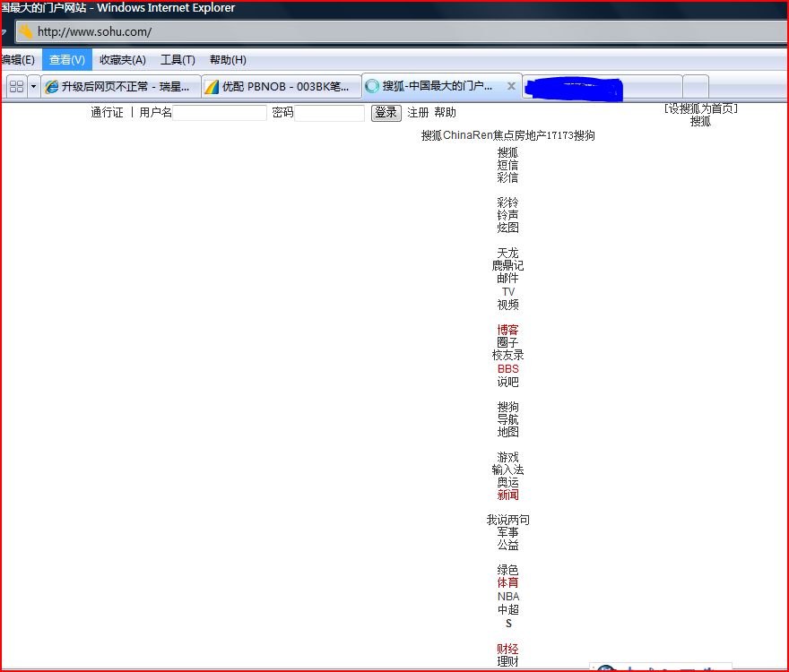
Task: Open the 短信 link
Action: click(507, 165)
